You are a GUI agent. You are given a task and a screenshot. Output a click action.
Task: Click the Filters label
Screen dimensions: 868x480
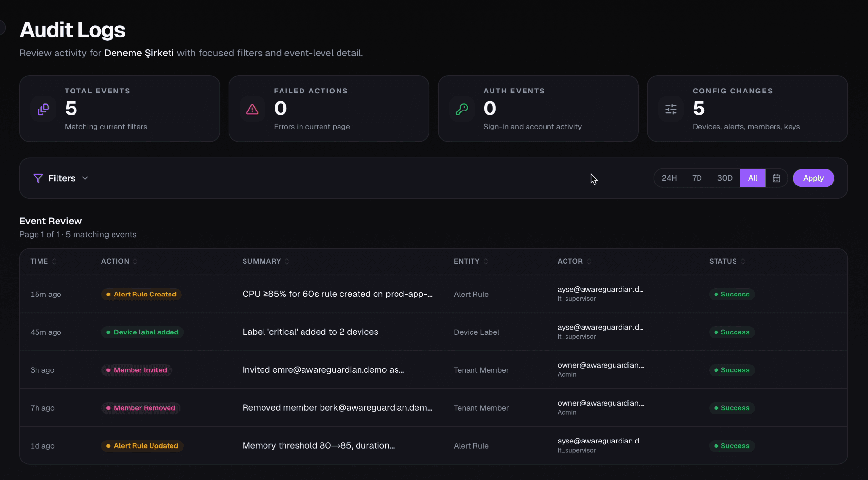click(x=62, y=178)
